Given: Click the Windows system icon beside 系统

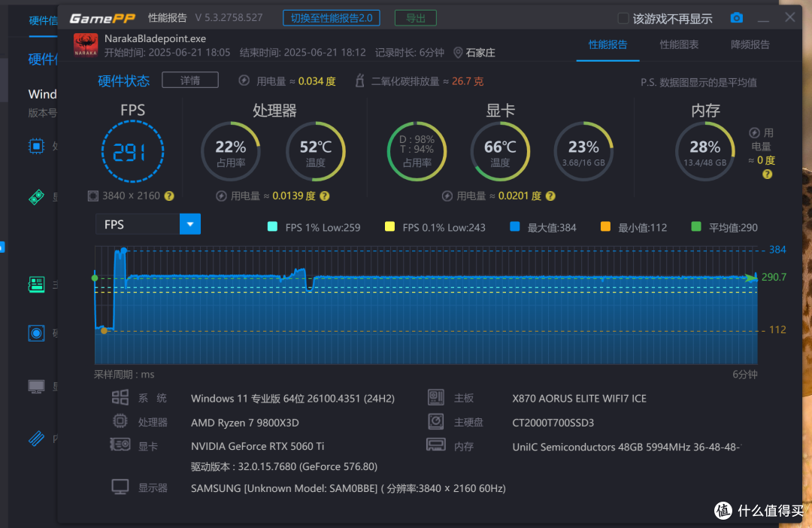Looking at the screenshot, I should tap(120, 397).
